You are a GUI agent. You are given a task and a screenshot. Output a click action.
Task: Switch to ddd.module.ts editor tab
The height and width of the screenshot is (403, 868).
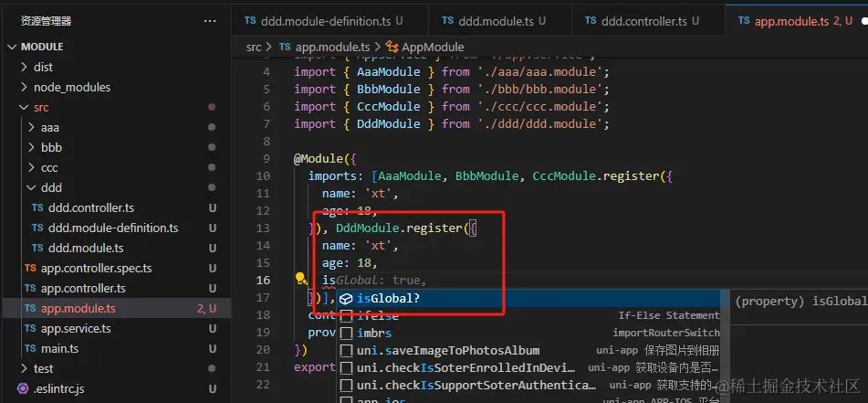point(500,21)
